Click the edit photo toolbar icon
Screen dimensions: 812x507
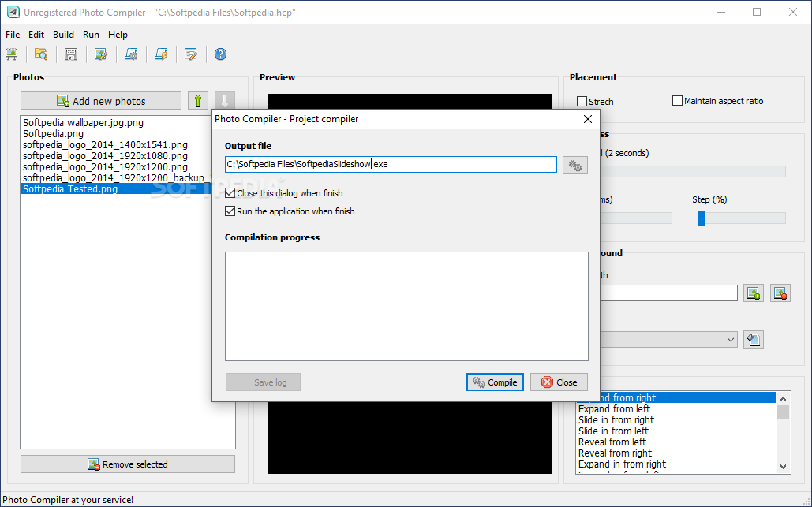click(101, 54)
